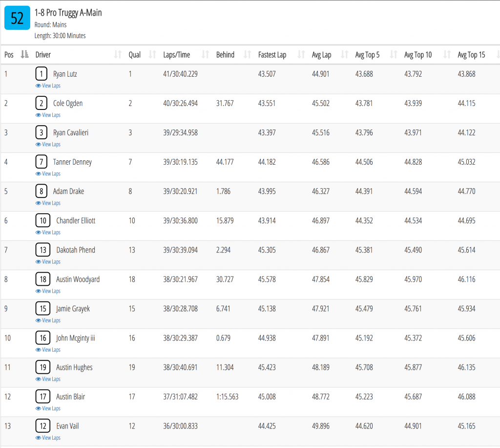
Task: View laps for Dakotah Phend
Action: point(48,262)
